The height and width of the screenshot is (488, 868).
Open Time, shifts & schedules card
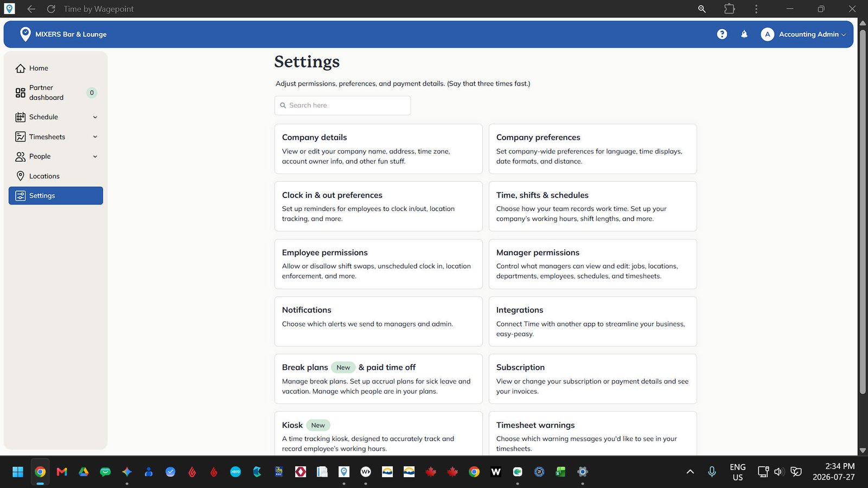click(x=592, y=207)
